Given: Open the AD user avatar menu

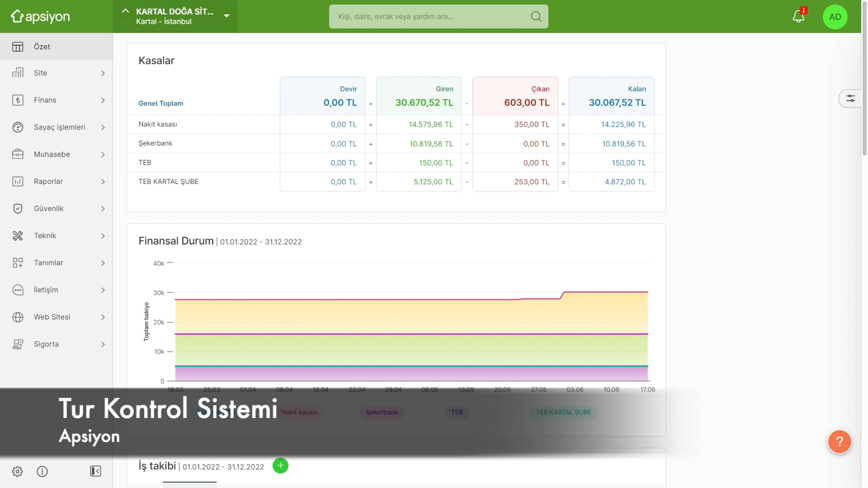Looking at the screenshot, I should (x=835, y=17).
